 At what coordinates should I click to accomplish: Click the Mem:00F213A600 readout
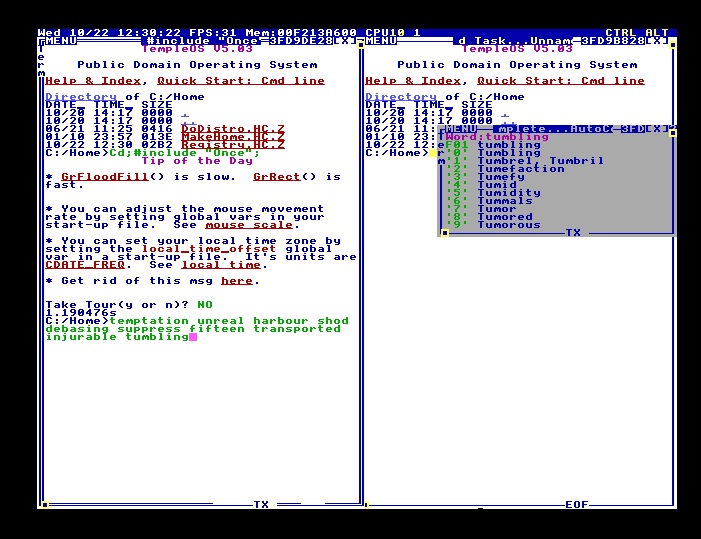pyautogui.click(x=301, y=33)
